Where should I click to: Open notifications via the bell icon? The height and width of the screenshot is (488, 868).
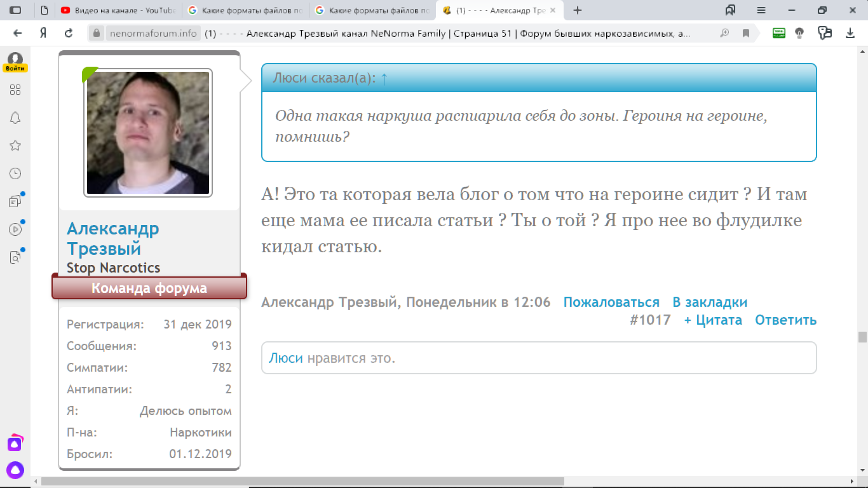point(15,118)
